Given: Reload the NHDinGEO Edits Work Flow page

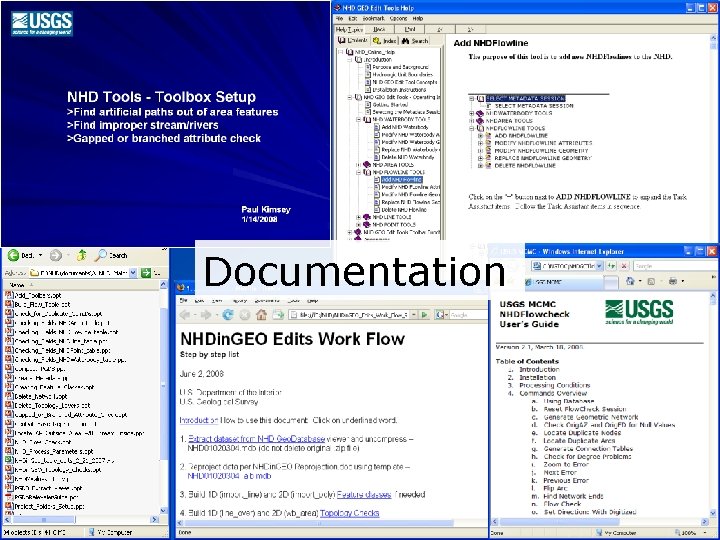Looking at the screenshot, I should 228,315.
